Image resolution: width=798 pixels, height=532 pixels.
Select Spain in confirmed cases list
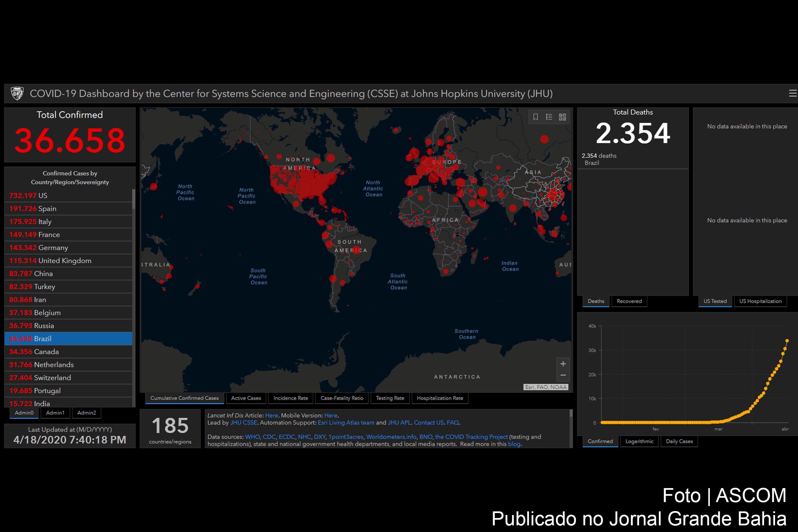pos(68,209)
